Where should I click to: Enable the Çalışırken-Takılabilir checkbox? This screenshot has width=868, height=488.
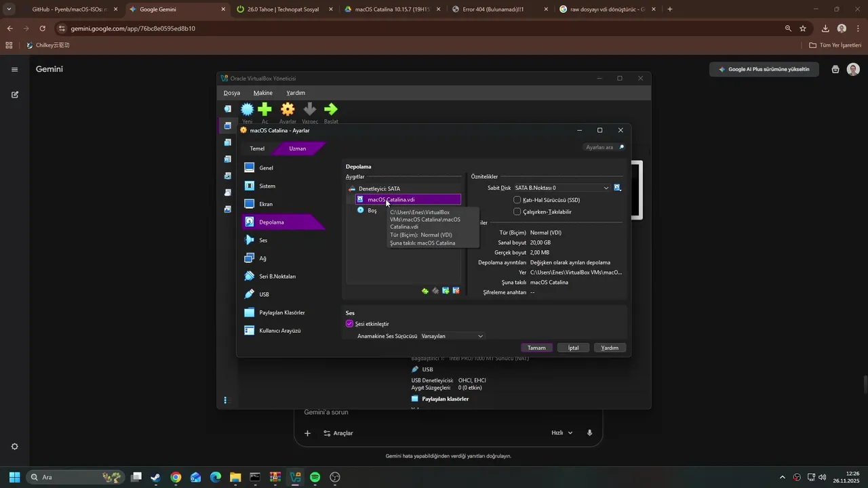pos(517,211)
